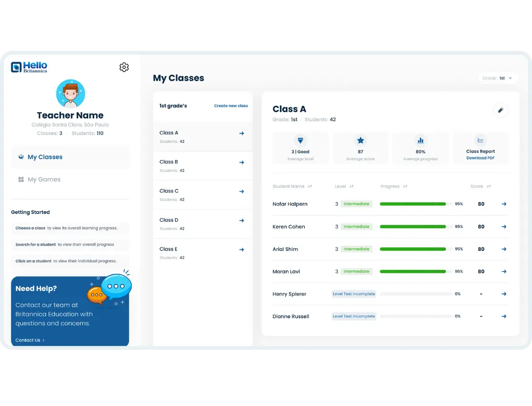Click the arrow next to Class B
The image size is (532, 406).
pos(242,163)
